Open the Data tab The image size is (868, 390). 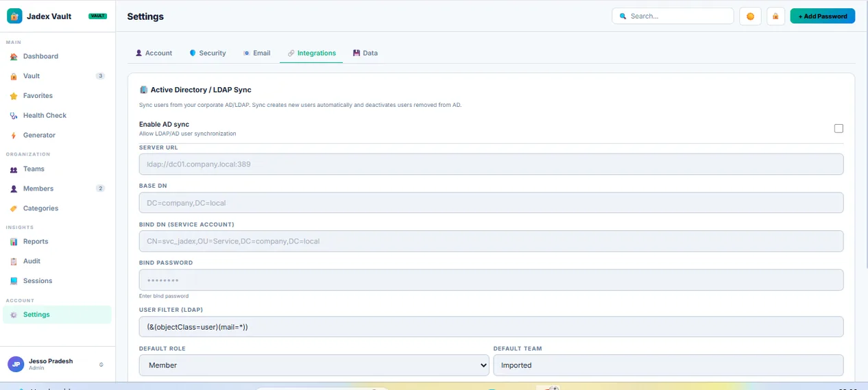point(365,53)
